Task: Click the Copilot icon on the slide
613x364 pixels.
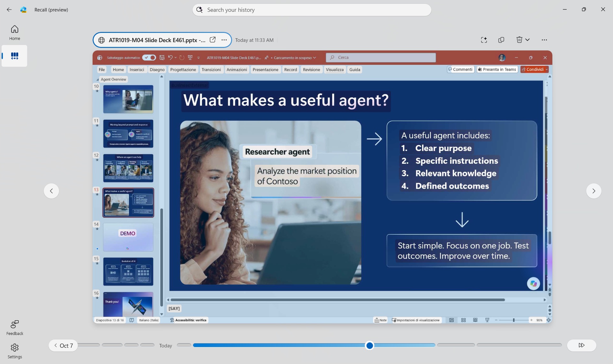Action: click(x=533, y=284)
